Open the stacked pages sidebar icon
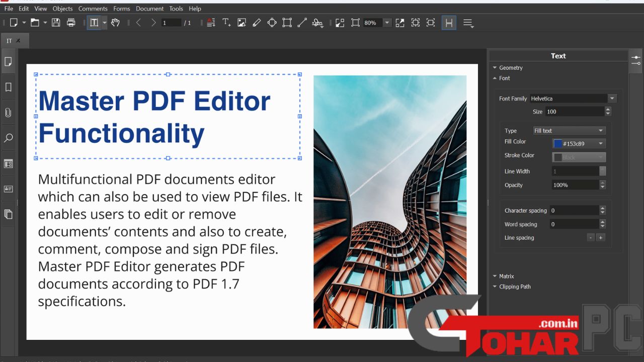This screenshot has width=644, height=362. point(8,214)
